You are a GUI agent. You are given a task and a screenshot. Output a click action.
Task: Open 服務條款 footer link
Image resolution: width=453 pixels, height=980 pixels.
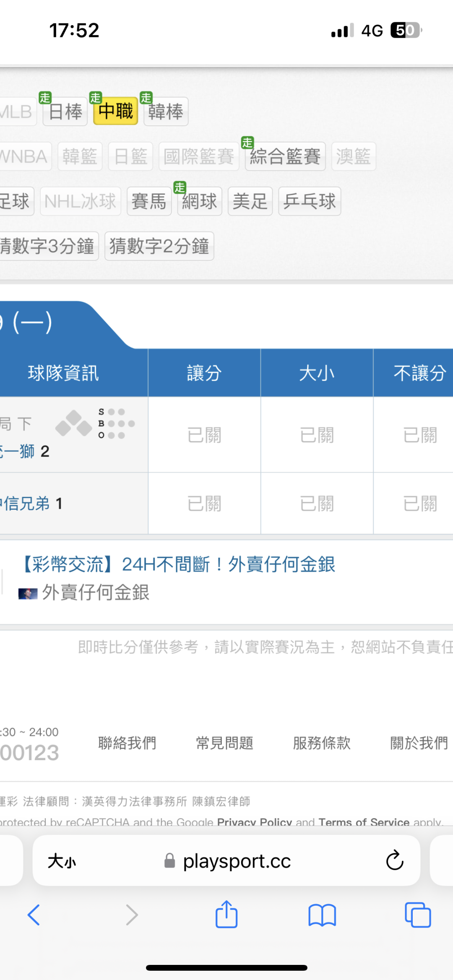[322, 743]
